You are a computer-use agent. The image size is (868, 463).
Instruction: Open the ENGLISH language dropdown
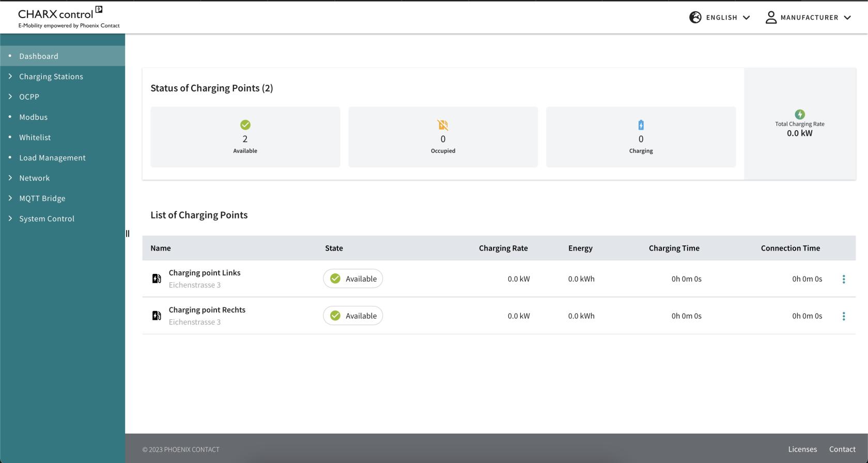720,18
